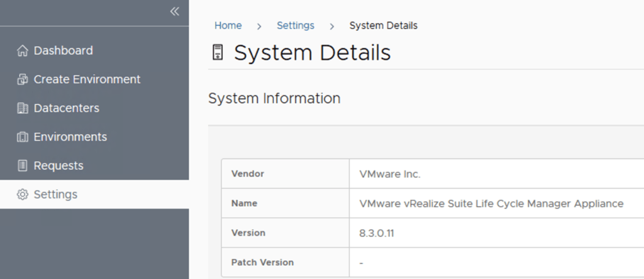
Task: Click the Requests list icon
Action: point(23,166)
